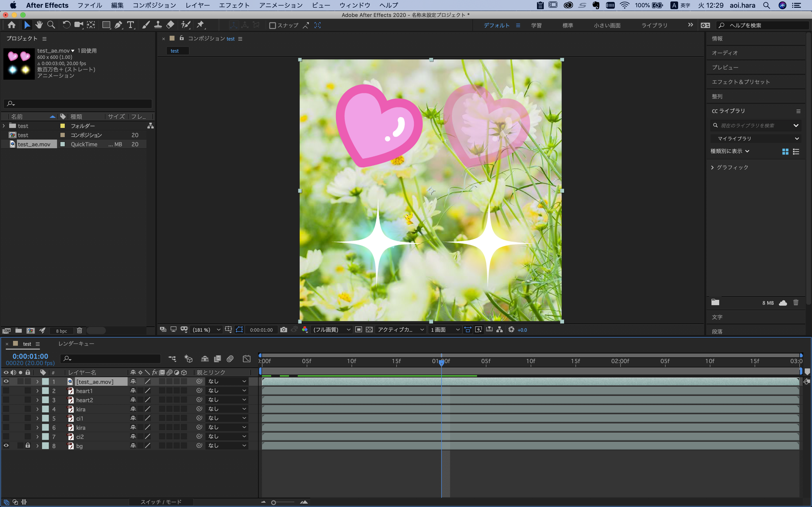Viewport: 812px width, 507px height.
Task: Pick the Puppet Pin tool
Action: coord(200,25)
